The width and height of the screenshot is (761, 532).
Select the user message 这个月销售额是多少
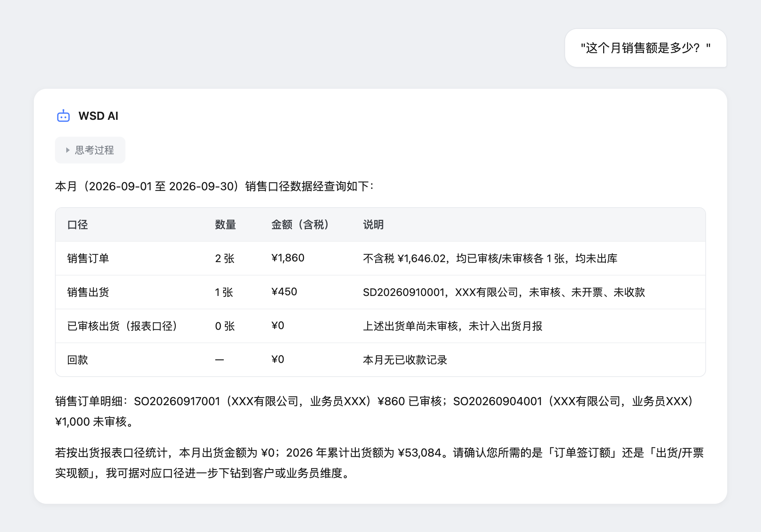[x=645, y=48]
